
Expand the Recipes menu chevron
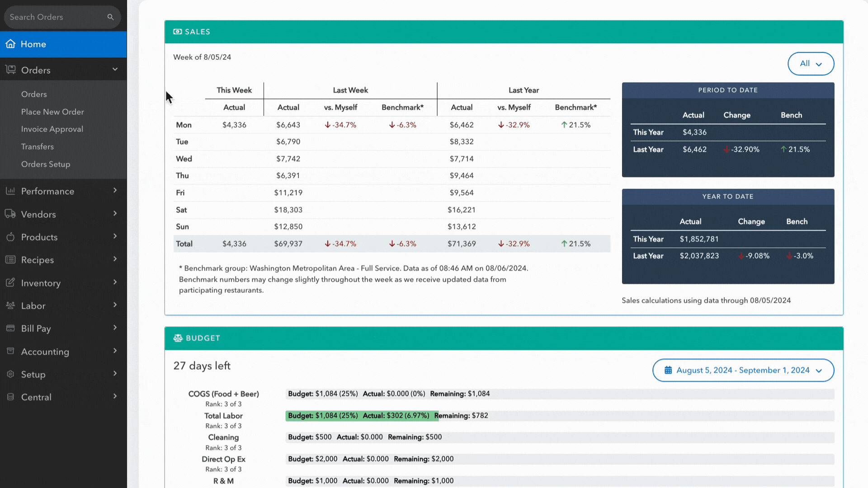(115, 259)
